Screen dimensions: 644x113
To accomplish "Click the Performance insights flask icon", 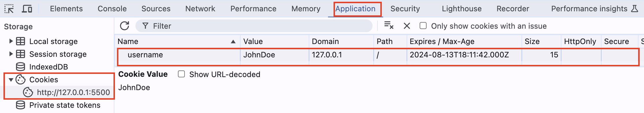I will (x=634, y=8).
